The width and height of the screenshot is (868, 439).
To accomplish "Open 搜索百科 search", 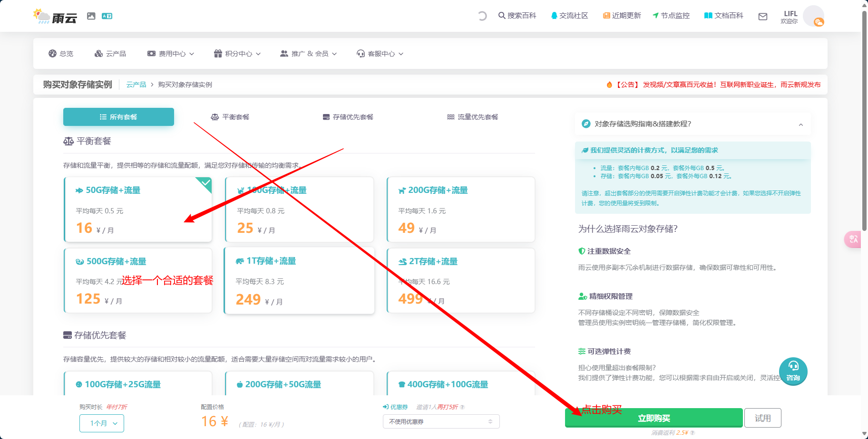I will (517, 16).
